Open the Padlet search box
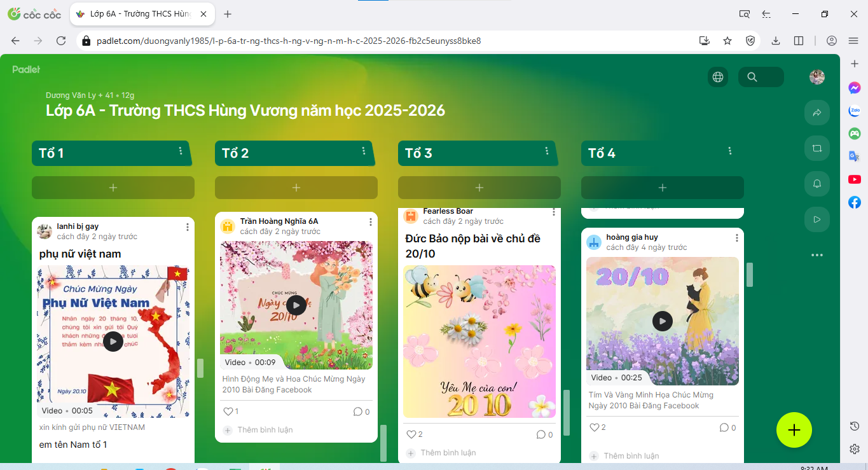Viewport: 868px width, 470px height. (761, 77)
